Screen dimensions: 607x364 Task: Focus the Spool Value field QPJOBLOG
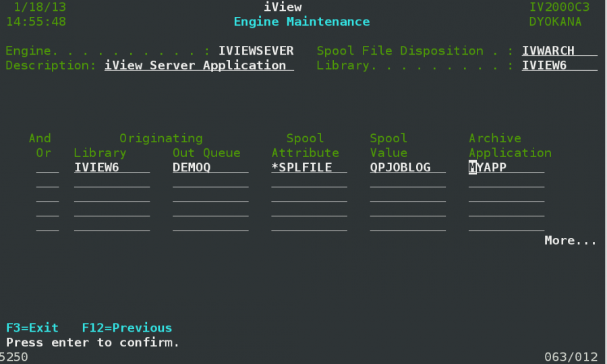[407, 167]
